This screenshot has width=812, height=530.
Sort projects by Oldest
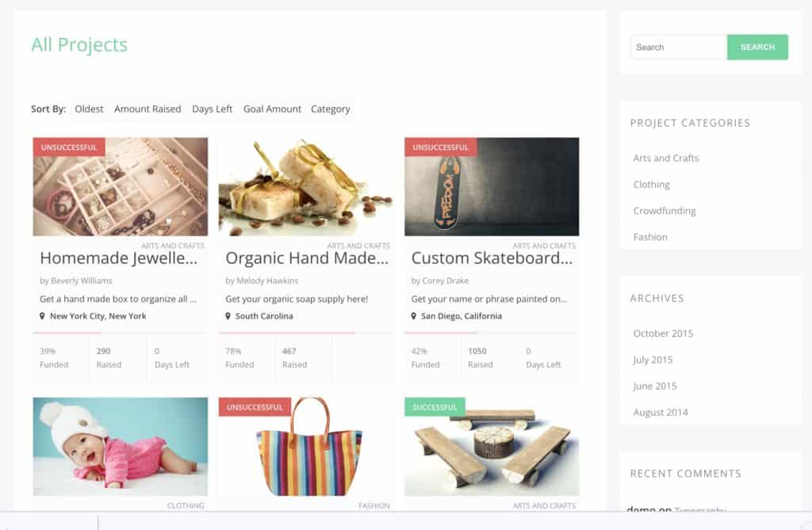[x=89, y=109]
